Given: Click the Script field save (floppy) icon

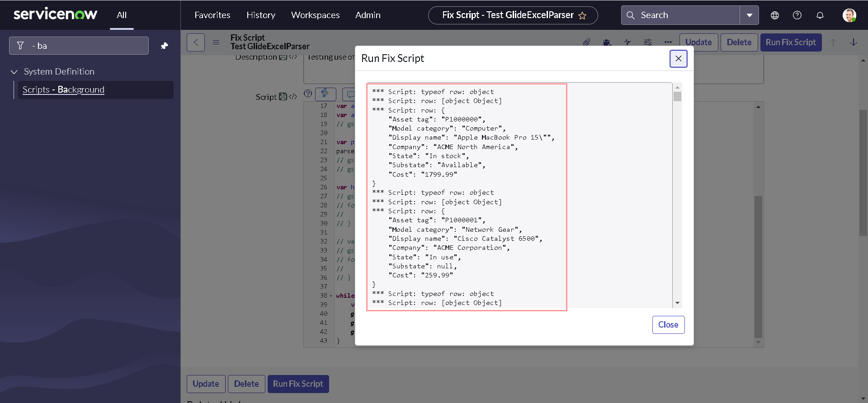Looking at the screenshot, I should 283,97.
